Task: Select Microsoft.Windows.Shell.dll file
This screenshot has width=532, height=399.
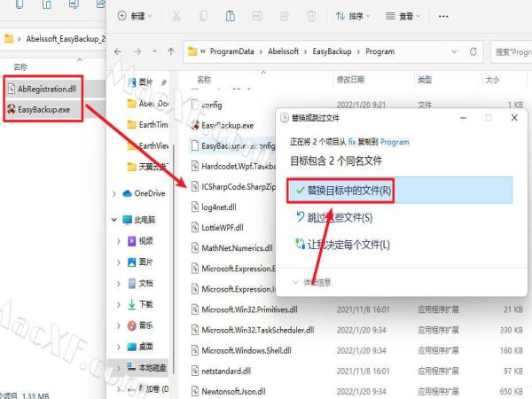Action: tap(241, 350)
